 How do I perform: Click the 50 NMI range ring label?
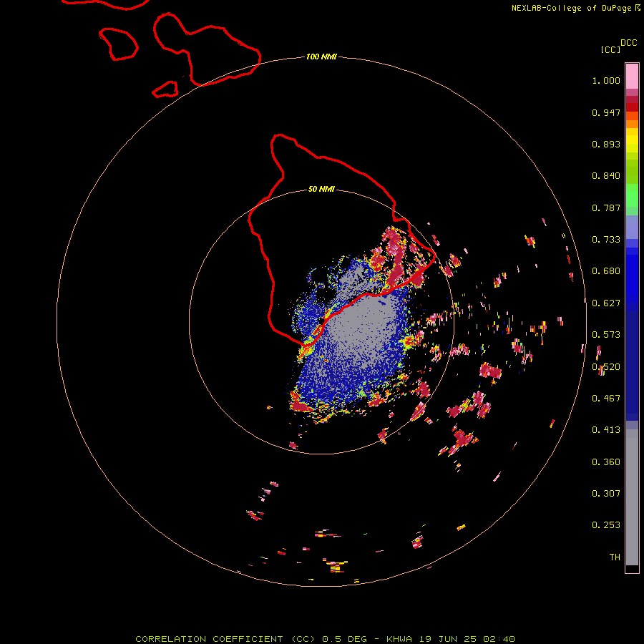click(x=321, y=189)
